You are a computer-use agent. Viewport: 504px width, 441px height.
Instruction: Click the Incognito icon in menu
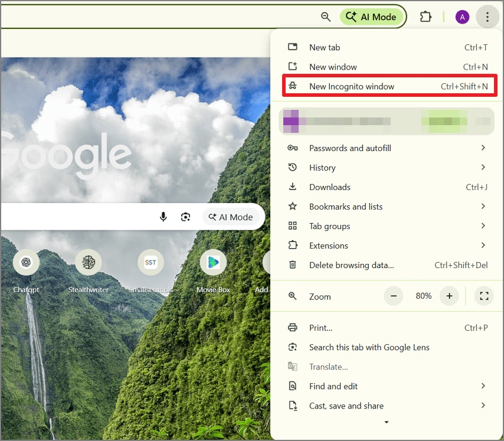(x=293, y=86)
